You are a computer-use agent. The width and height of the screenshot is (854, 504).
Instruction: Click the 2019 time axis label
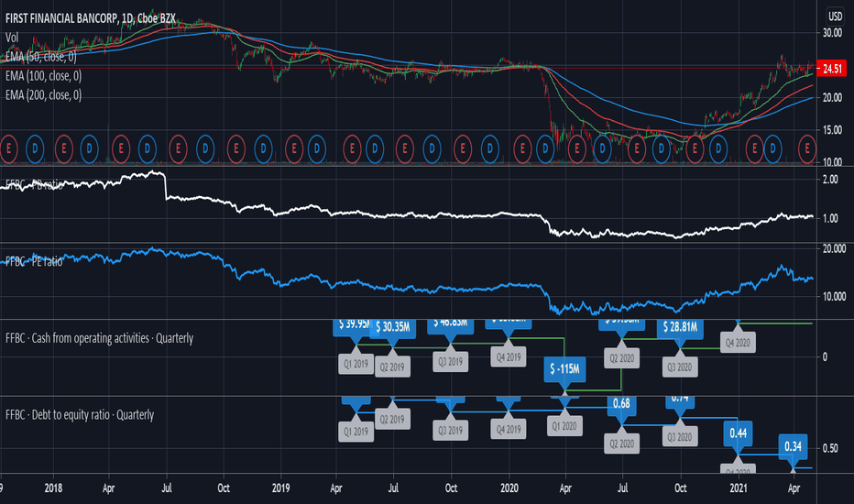coord(281,488)
